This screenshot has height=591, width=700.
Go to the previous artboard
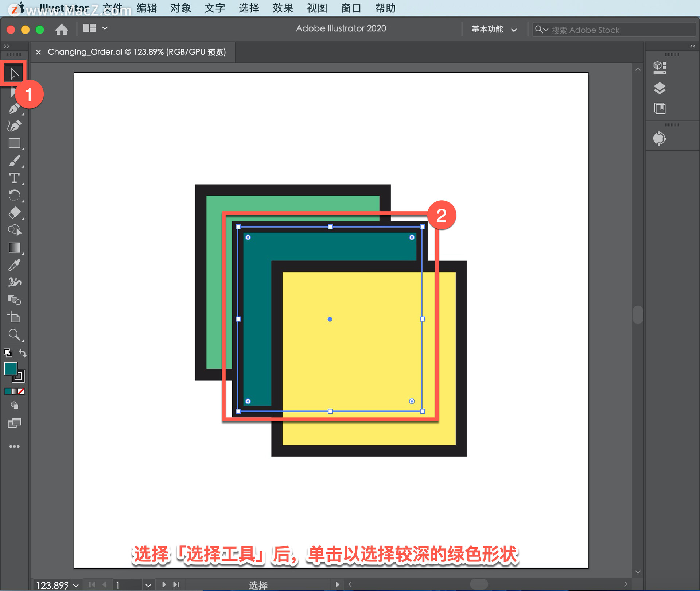click(105, 584)
